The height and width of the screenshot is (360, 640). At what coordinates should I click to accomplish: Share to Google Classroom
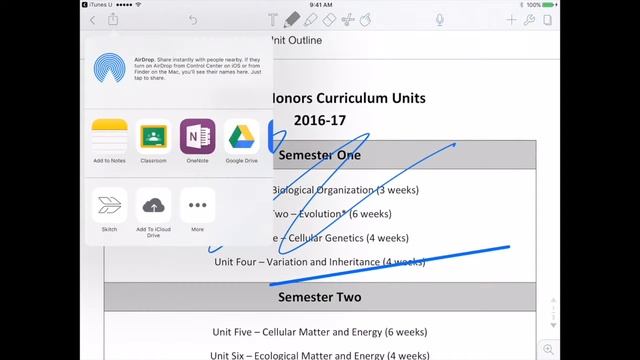(x=153, y=141)
